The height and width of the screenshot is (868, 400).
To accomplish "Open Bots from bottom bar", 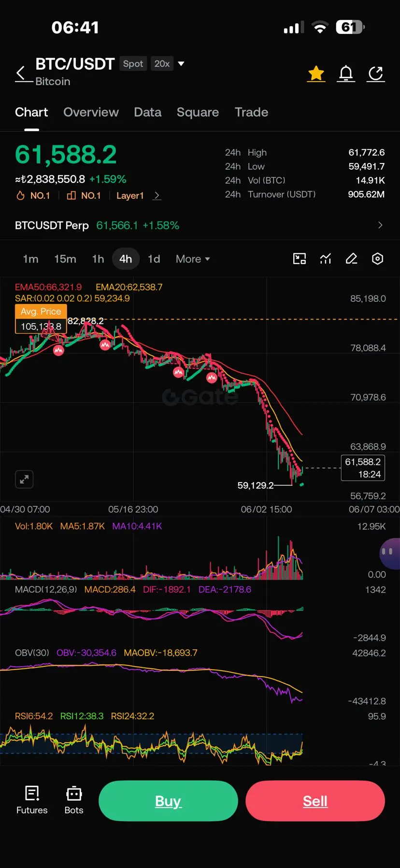I will point(74,800).
